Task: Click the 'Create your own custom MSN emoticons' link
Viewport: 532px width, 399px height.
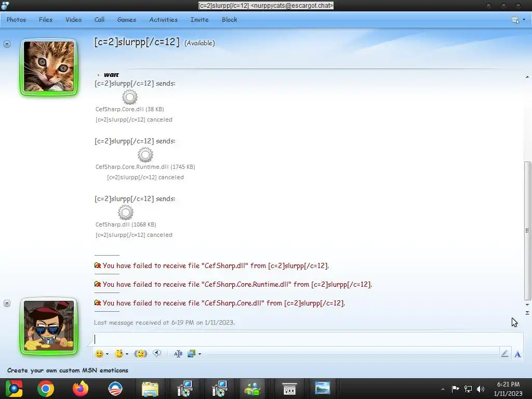Action: [68, 370]
